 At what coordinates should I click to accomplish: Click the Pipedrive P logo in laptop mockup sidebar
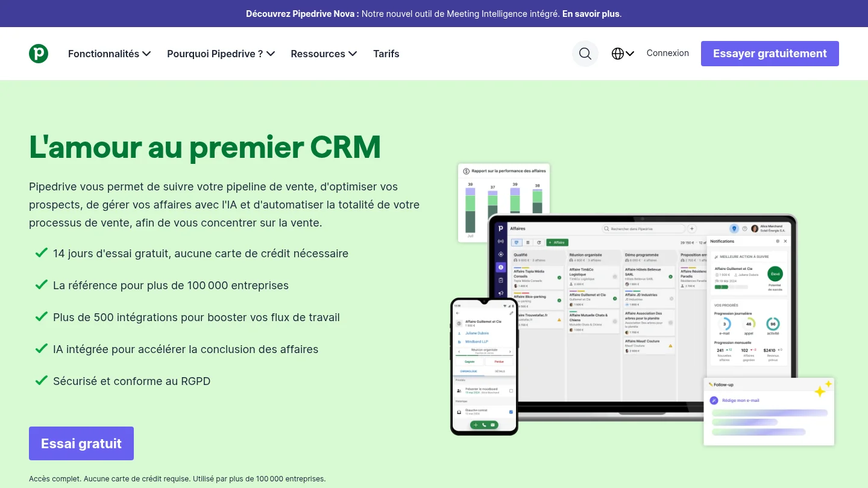point(500,229)
